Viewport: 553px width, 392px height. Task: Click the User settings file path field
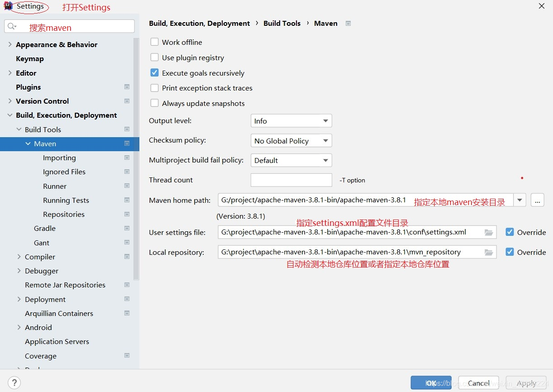pyautogui.click(x=357, y=232)
